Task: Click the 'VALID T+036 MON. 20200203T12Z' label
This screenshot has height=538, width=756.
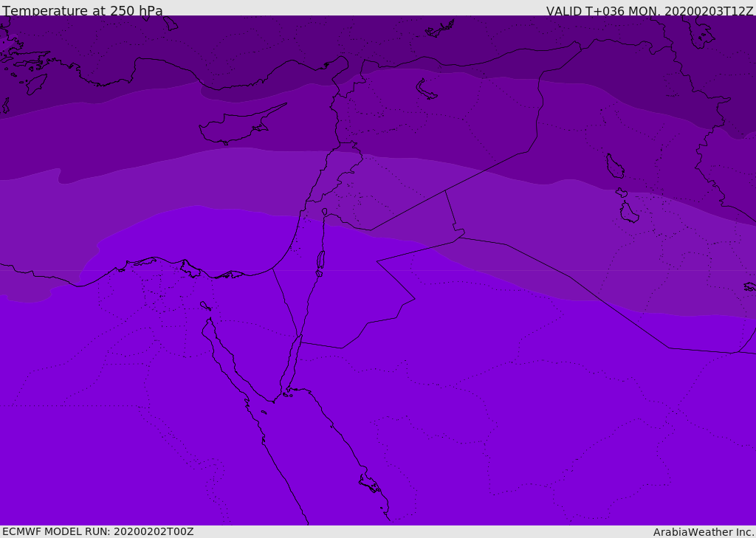Action: [x=650, y=10]
